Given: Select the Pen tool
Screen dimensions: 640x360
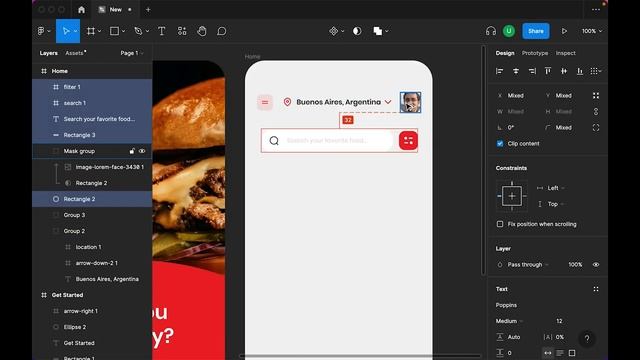Looking at the screenshot, I should 138,31.
